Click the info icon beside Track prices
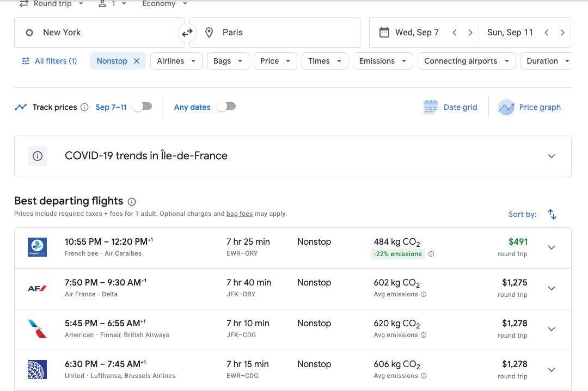The image size is (588, 391). tap(84, 107)
